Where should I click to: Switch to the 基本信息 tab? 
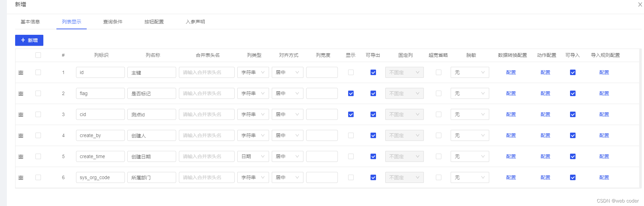click(30, 22)
